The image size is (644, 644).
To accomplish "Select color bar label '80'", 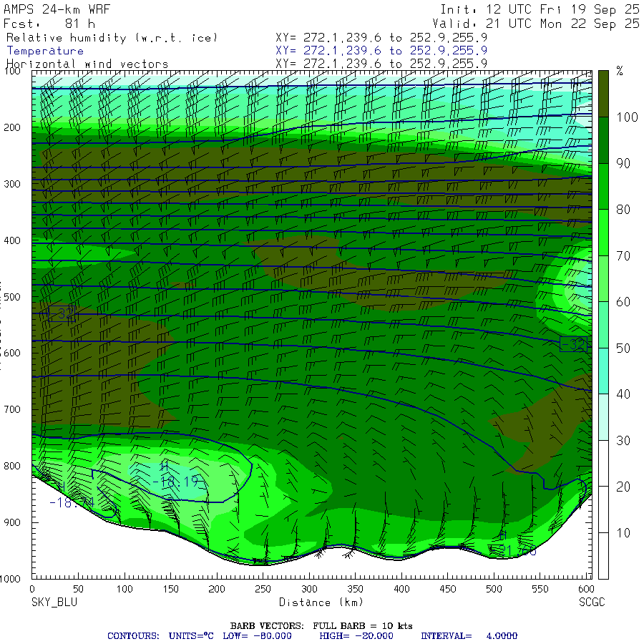I will [623, 210].
